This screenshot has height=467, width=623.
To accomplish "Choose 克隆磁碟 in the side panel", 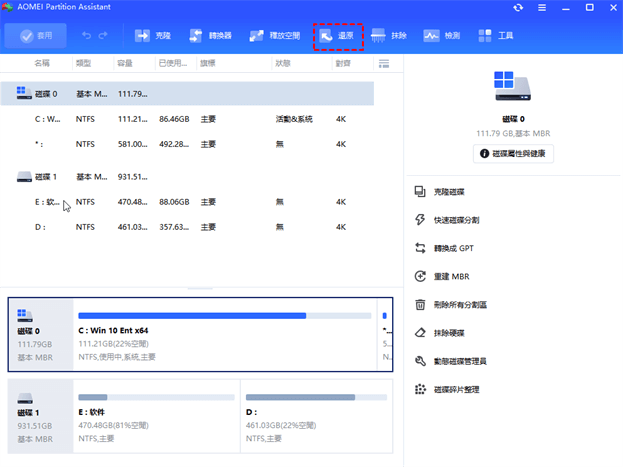I will [439, 192].
